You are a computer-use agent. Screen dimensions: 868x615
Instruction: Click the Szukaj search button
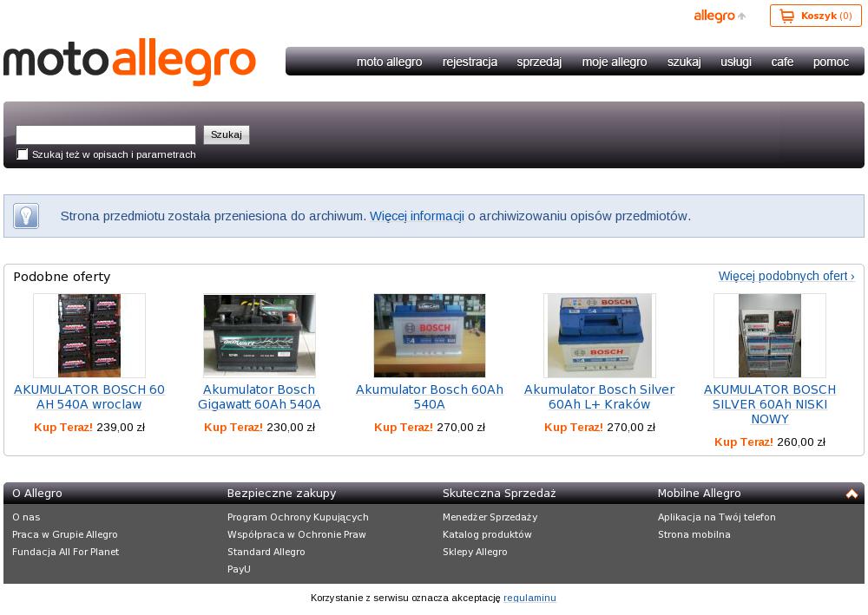(x=227, y=135)
